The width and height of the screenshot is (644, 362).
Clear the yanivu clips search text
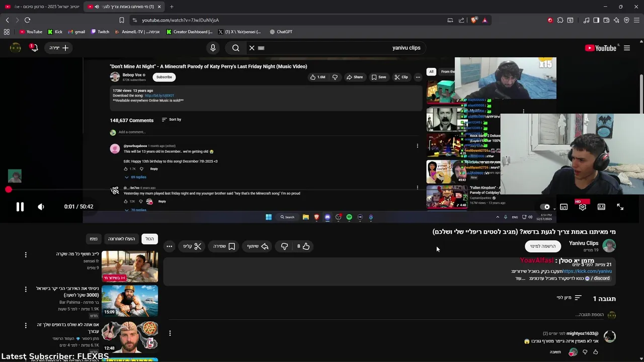tap(252, 48)
